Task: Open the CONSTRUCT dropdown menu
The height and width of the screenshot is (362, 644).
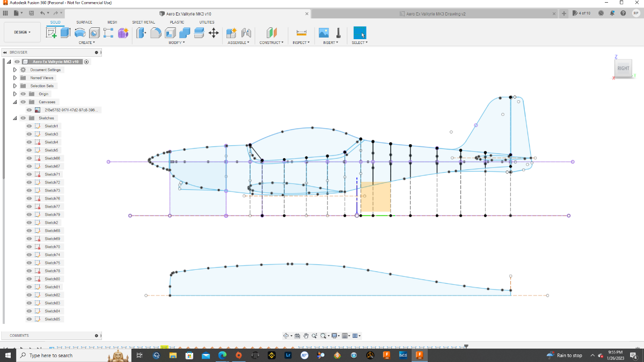Action: pos(272,42)
